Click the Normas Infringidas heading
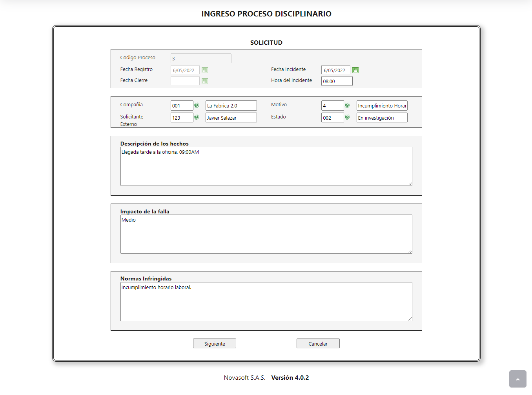This screenshot has height=395, width=532. coord(146,279)
